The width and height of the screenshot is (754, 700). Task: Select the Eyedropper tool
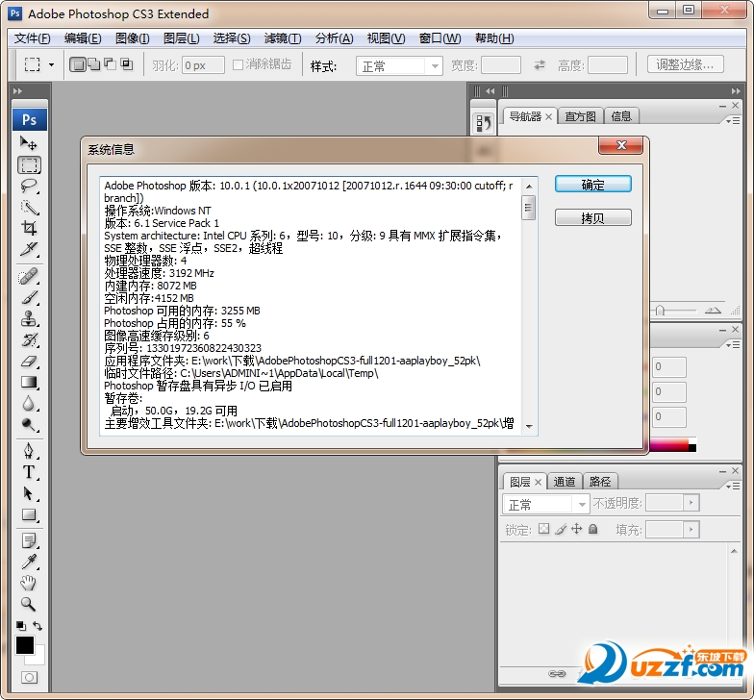(29, 562)
